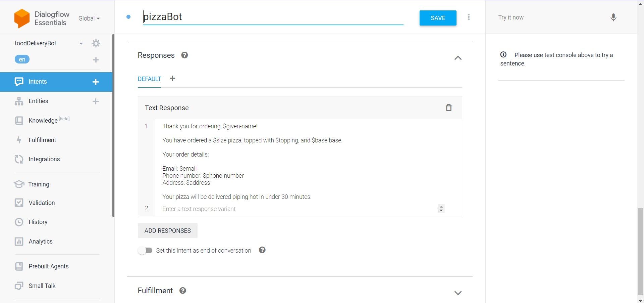Open the three-dot more options menu

pos(469,17)
